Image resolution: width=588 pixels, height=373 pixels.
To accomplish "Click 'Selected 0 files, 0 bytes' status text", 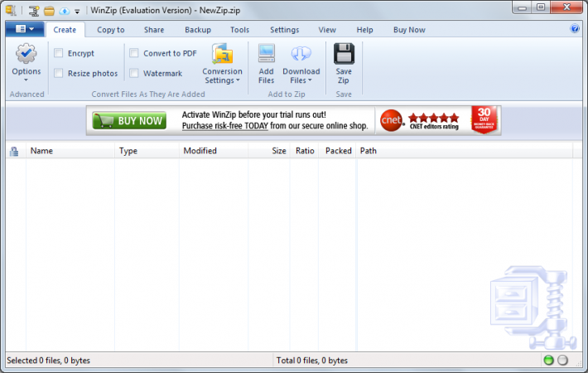I will (x=48, y=361).
